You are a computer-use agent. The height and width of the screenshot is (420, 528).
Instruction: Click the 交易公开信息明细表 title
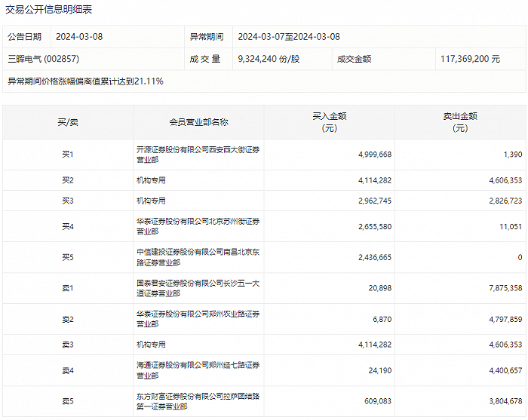point(48,9)
